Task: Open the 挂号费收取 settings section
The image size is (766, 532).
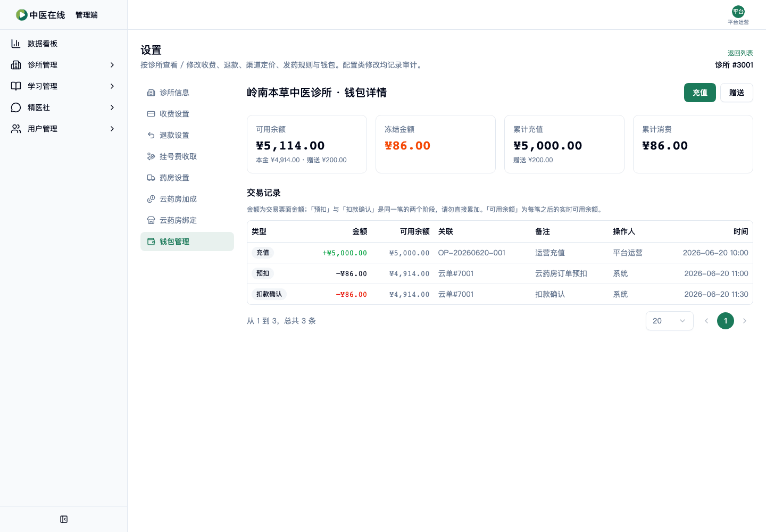Action: [x=187, y=156]
